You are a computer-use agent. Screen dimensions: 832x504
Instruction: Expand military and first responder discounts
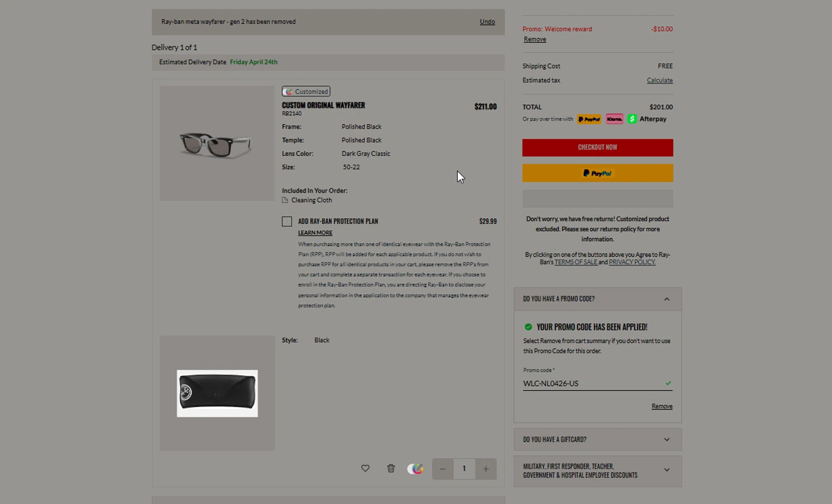(x=597, y=471)
